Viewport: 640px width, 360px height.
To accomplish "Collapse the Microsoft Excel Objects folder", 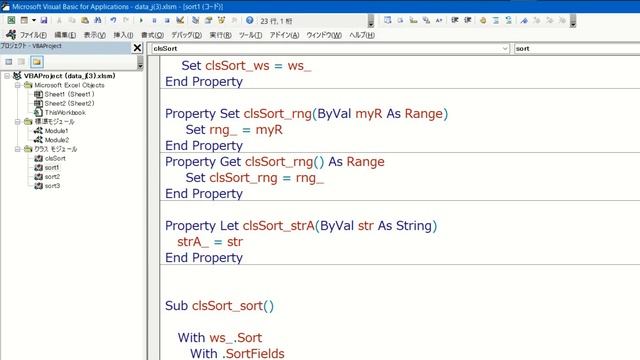I will coord(18,85).
